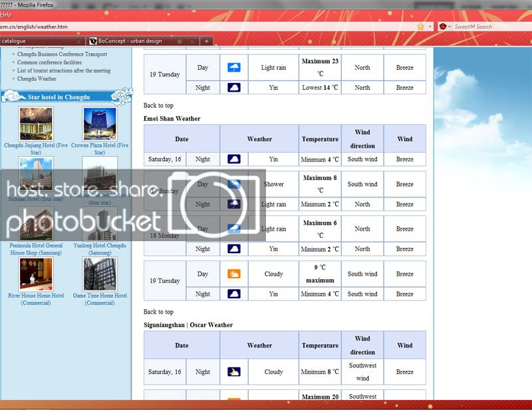The width and height of the screenshot is (532, 410).
Task: Click the Lowest 14 ℃ temperature cell
Action: [320, 88]
